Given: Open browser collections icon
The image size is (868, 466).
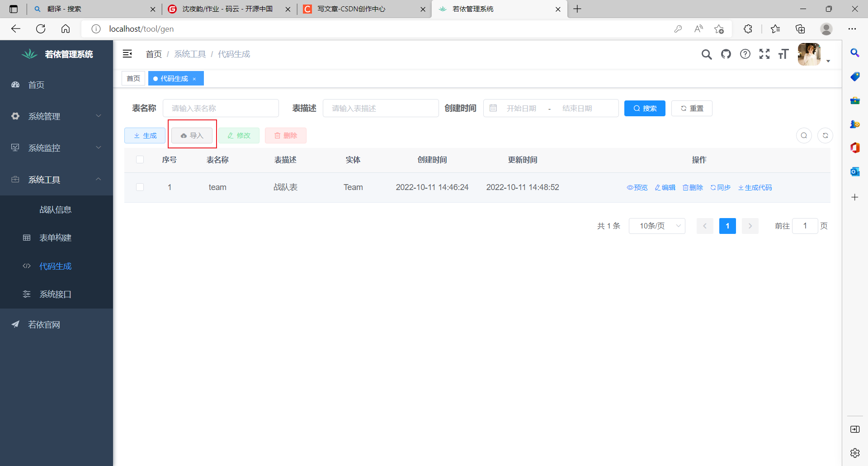Looking at the screenshot, I should pyautogui.click(x=800, y=29).
